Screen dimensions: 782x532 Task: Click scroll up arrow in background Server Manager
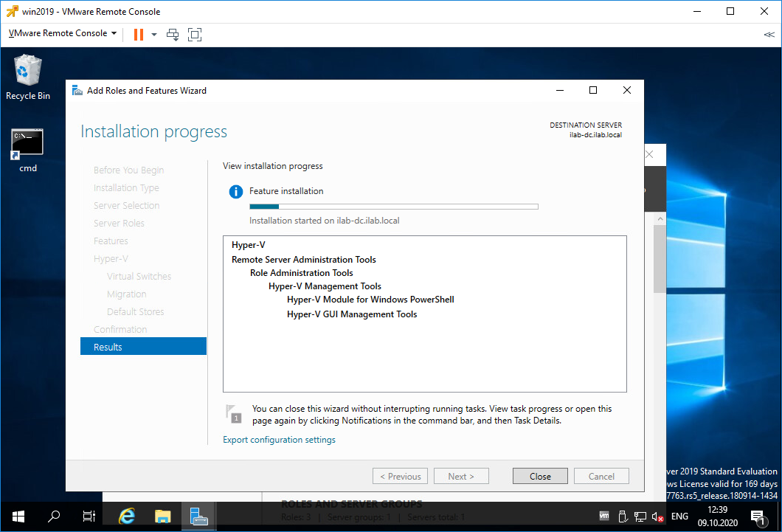[x=660, y=219]
